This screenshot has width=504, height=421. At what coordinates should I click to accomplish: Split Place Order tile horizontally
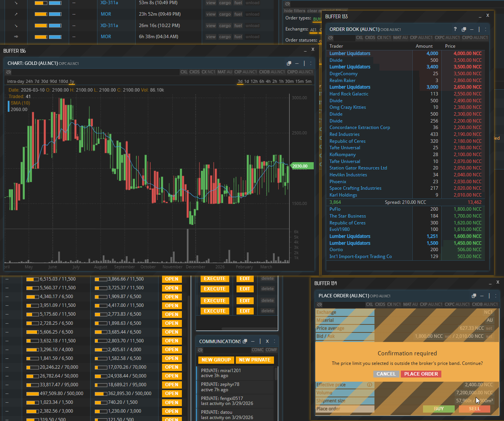(x=482, y=296)
